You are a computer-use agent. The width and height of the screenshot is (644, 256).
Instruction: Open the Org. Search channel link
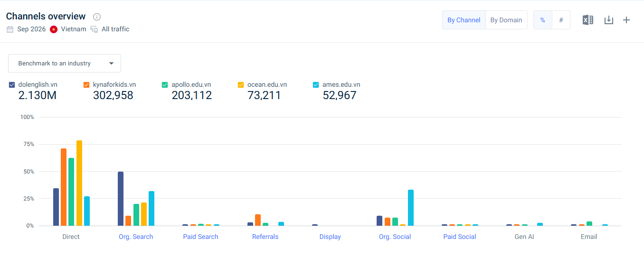[x=136, y=237]
